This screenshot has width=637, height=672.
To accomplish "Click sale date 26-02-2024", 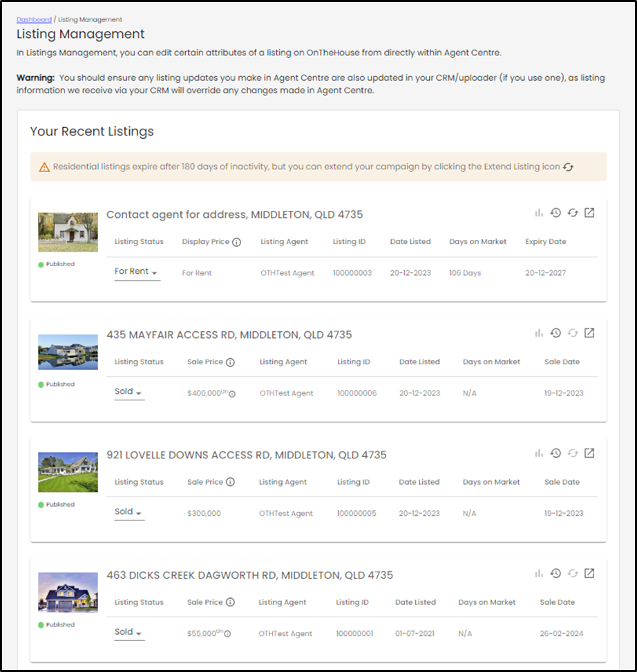I will [561, 633].
